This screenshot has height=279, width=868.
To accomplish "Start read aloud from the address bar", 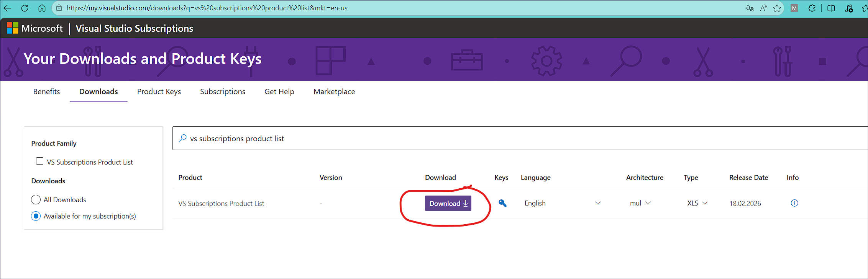I will click(764, 8).
